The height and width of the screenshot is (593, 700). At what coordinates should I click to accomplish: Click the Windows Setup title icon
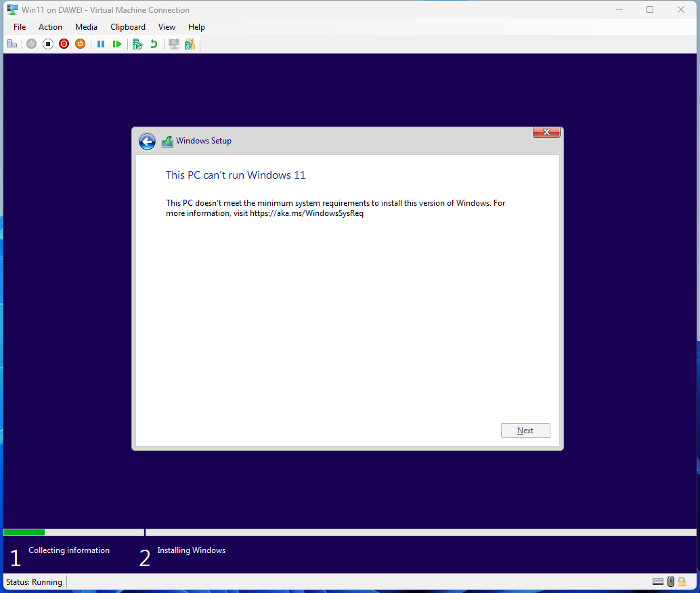(167, 141)
